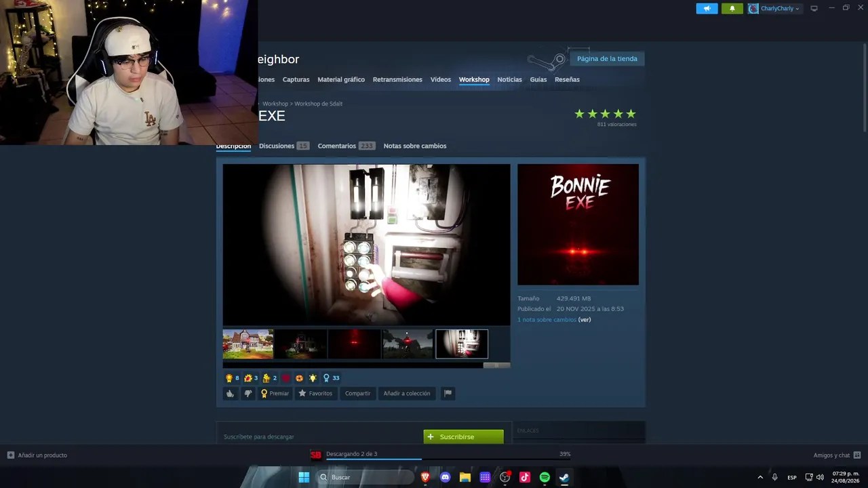
Task: Open the Reseñas tab
Action: point(567,79)
